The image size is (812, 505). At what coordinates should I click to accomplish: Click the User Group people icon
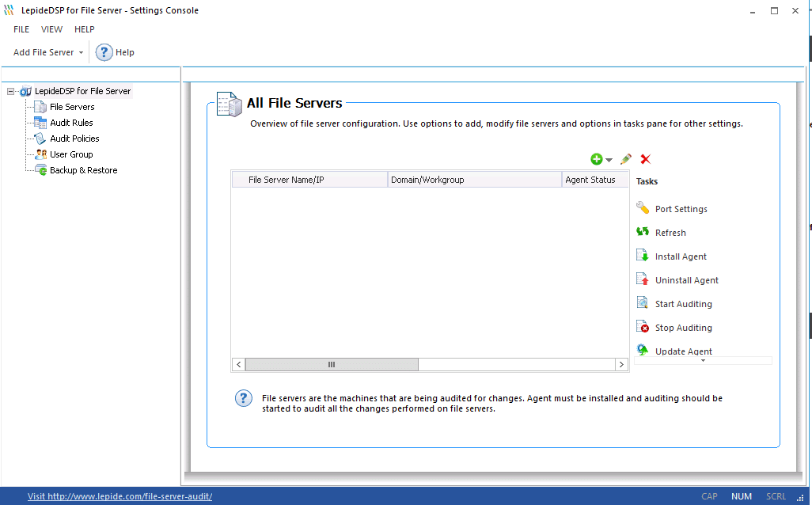tap(40, 154)
